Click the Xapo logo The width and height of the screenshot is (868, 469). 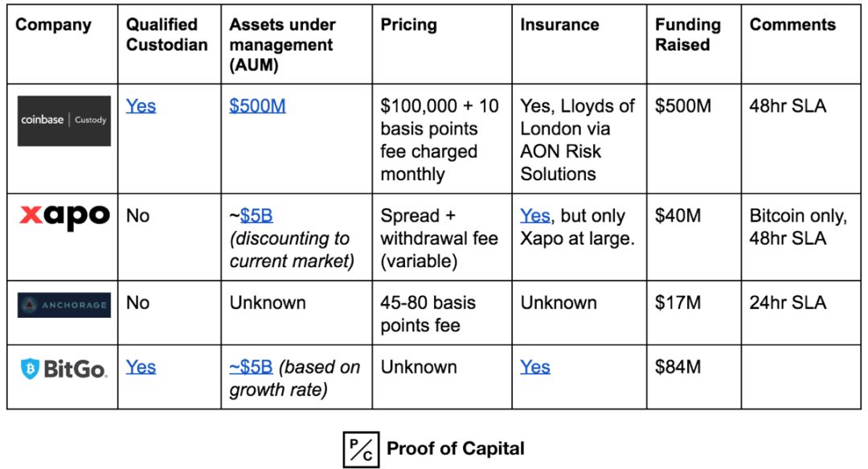[63, 216]
